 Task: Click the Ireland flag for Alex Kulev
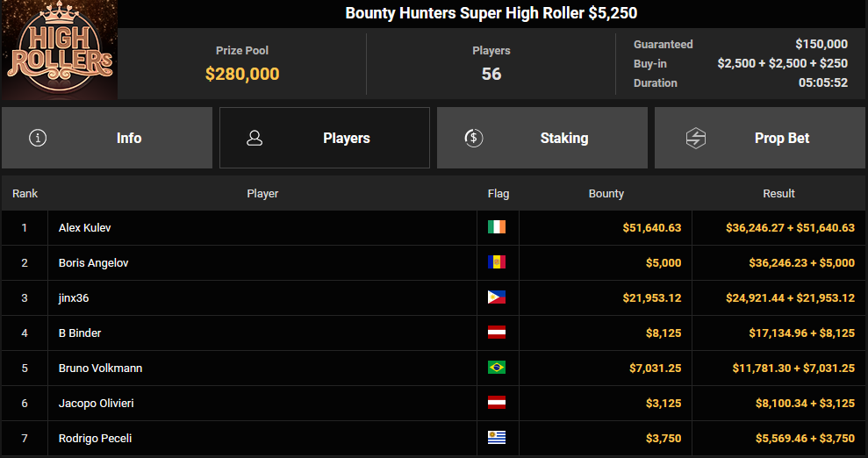click(497, 227)
